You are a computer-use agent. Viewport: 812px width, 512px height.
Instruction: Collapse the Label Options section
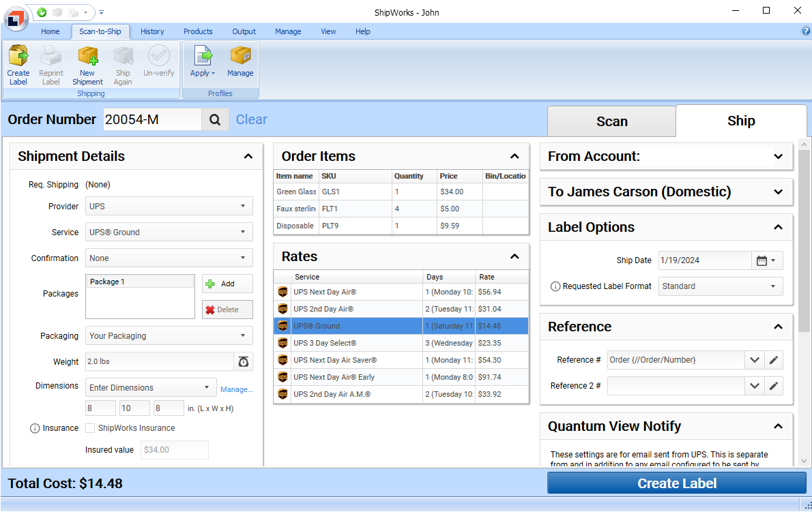(x=778, y=227)
